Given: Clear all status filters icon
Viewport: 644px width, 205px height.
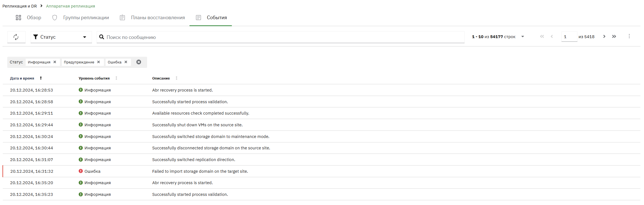Looking at the screenshot, I should click(139, 62).
